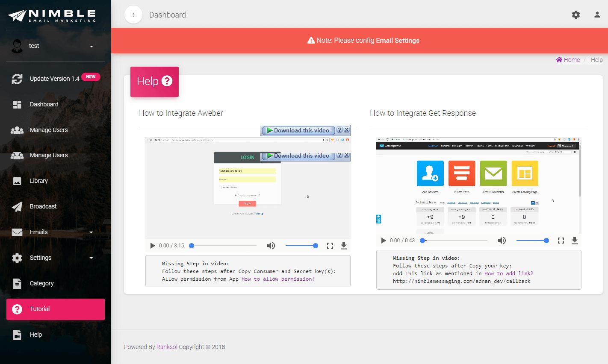Screen dimensions: 608x364
Task: Click the nimblemessaging.com callback URL text
Action: pyautogui.click(x=462, y=281)
